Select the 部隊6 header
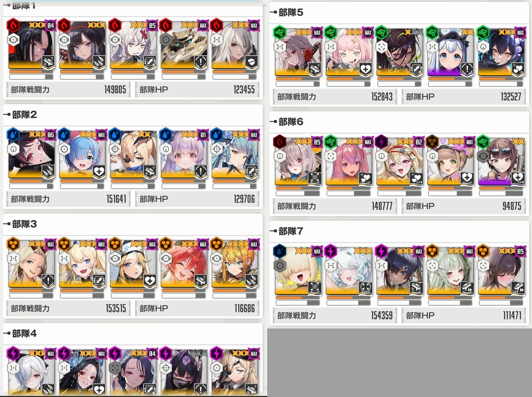 point(291,122)
